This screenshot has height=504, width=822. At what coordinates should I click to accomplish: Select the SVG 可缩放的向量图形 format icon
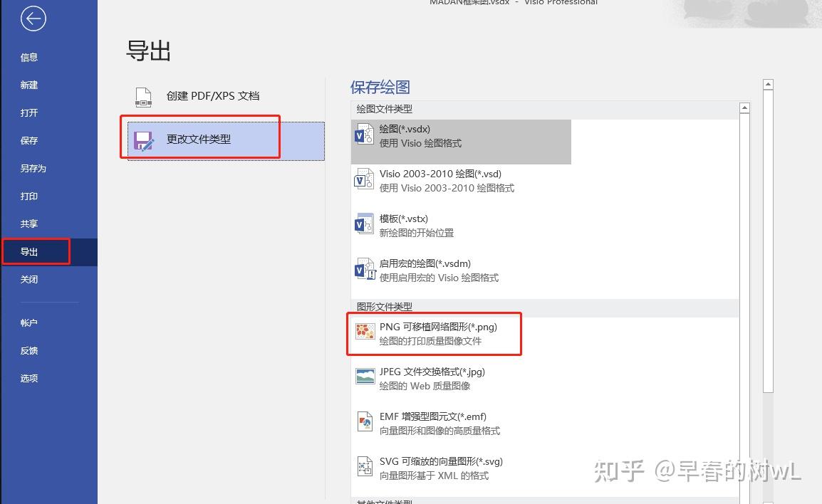tap(365, 466)
